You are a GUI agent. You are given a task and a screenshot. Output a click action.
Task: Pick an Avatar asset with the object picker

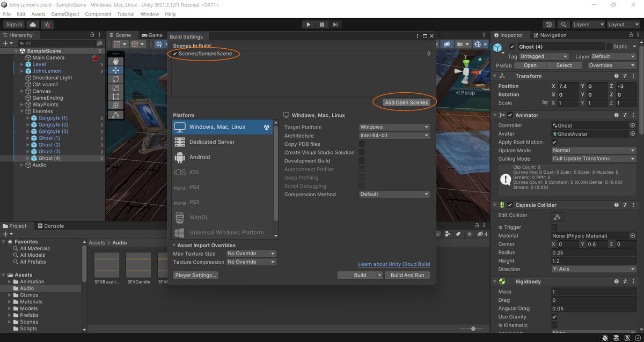(633, 134)
